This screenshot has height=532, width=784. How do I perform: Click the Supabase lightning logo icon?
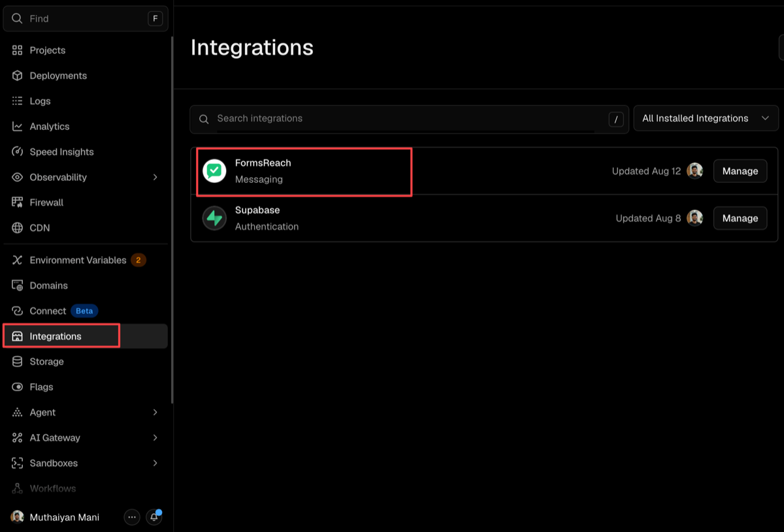[x=214, y=219]
